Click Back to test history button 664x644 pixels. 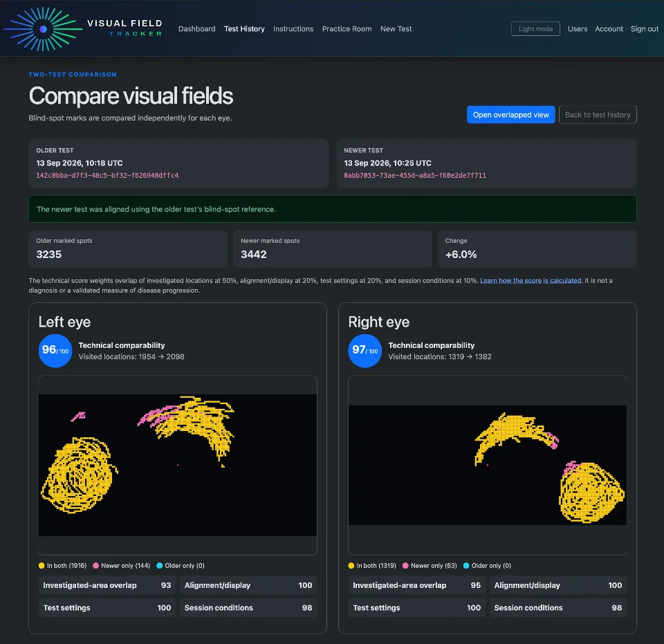click(x=598, y=115)
